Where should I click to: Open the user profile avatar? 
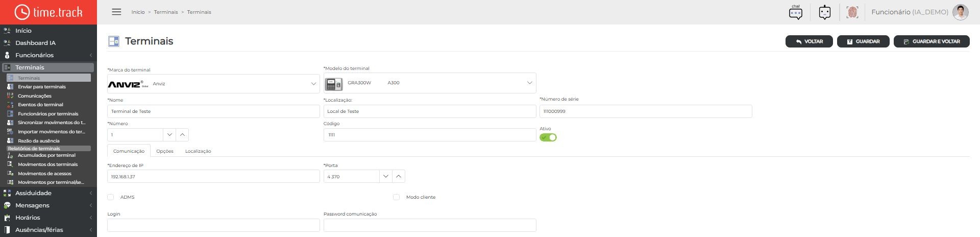click(961, 12)
